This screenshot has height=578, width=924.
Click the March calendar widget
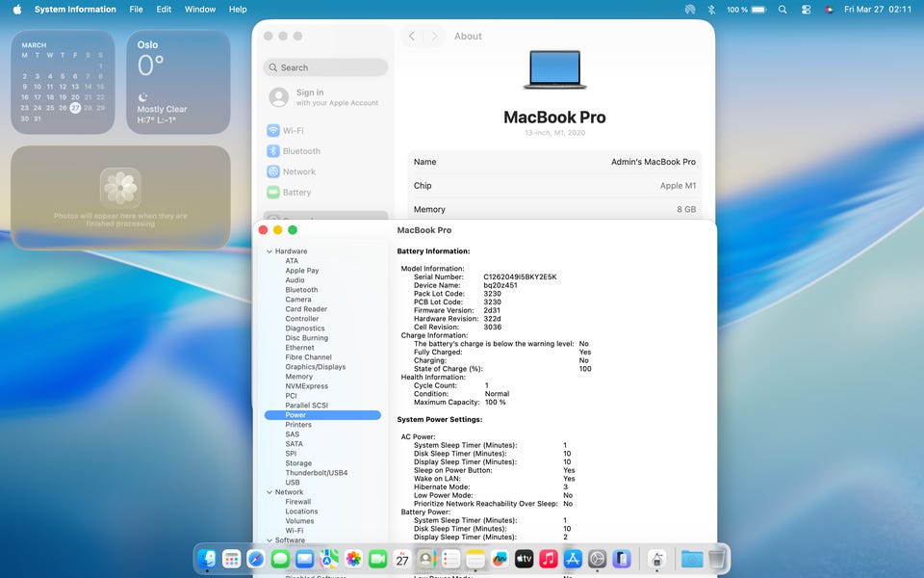coord(64,82)
